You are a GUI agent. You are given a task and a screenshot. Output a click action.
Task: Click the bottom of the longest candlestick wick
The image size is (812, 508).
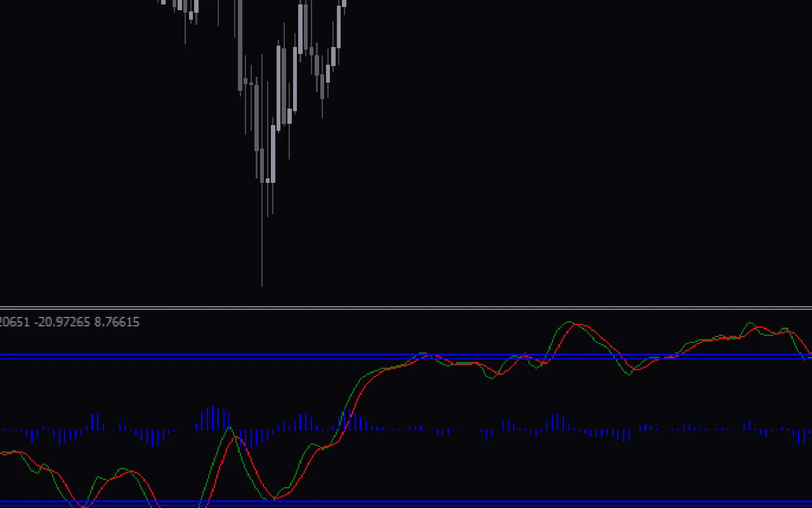point(262,285)
